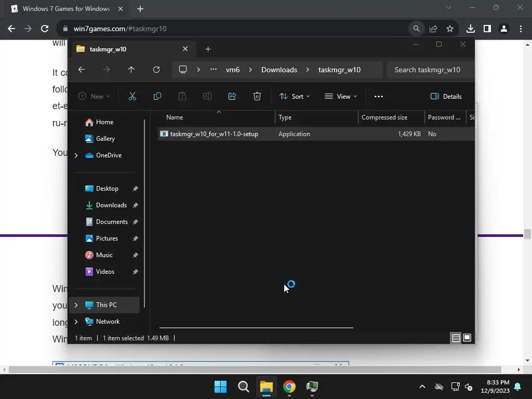Click the Chrome page horizontal scrollbar
The height and width of the screenshot is (399, 532).
point(255,370)
